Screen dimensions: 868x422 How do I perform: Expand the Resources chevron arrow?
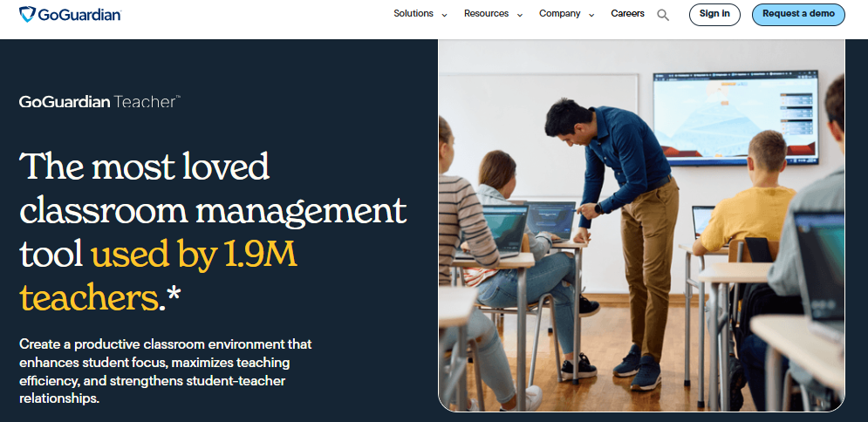pos(520,16)
